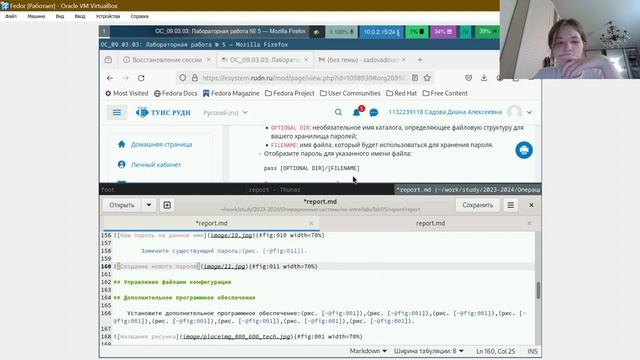
Task: Click the Firefox back arrow
Action: click(x=110, y=78)
